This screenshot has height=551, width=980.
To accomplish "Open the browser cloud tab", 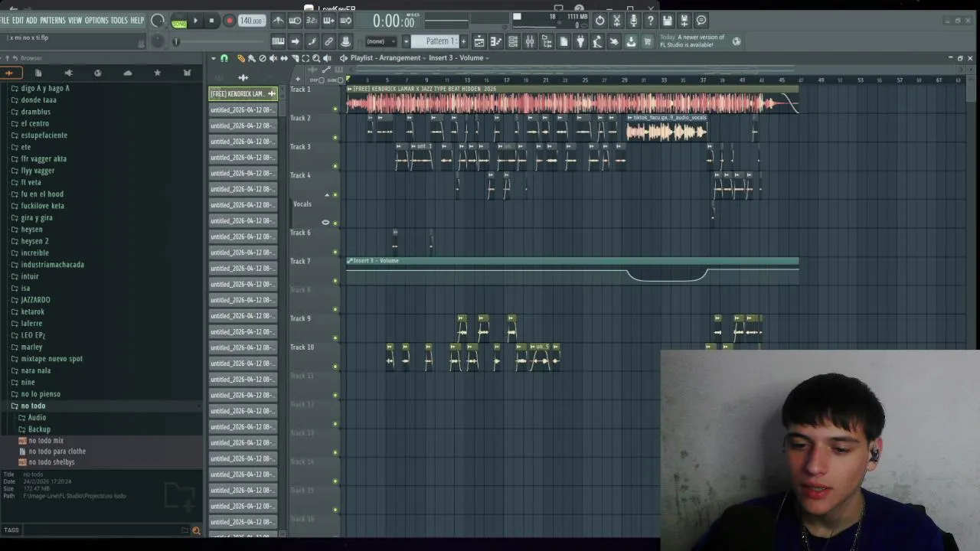I will (127, 73).
